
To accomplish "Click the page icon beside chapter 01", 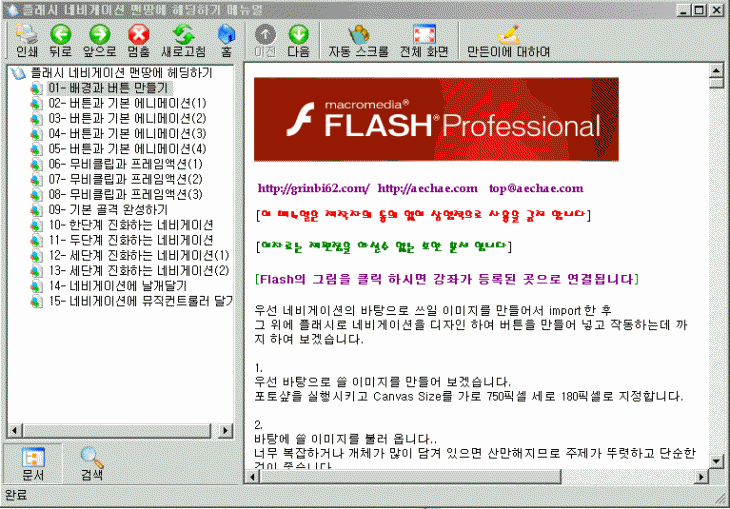I will (36, 88).
